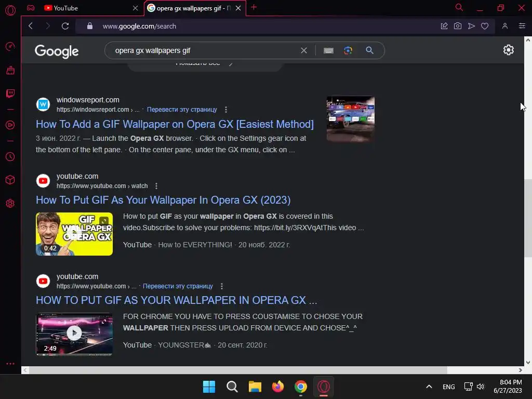Screen dimensions: 532x399
Task: Clear the Google search query
Action: (303, 50)
